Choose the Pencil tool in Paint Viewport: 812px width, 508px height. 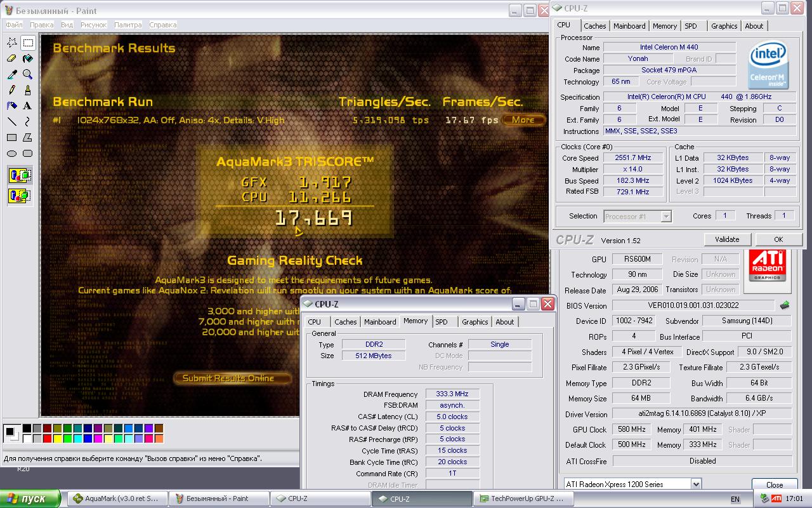pos(12,90)
